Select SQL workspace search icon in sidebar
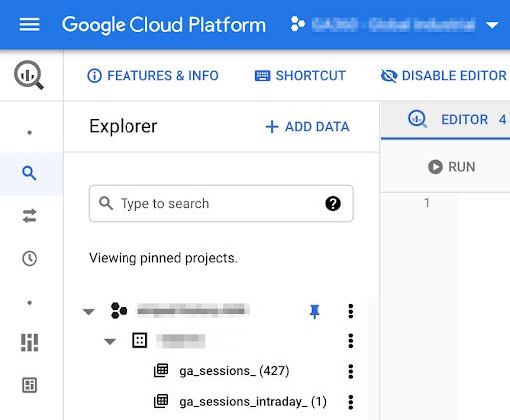Image resolution: width=510 pixels, height=420 pixels. coord(29,173)
